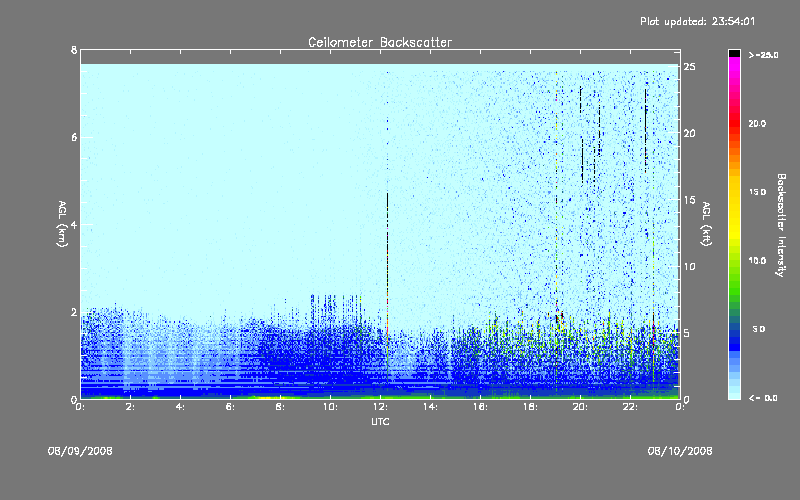Click the '18:' hour label on the UTC axis
This screenshot has width=800, height=500.
[530, 407]
